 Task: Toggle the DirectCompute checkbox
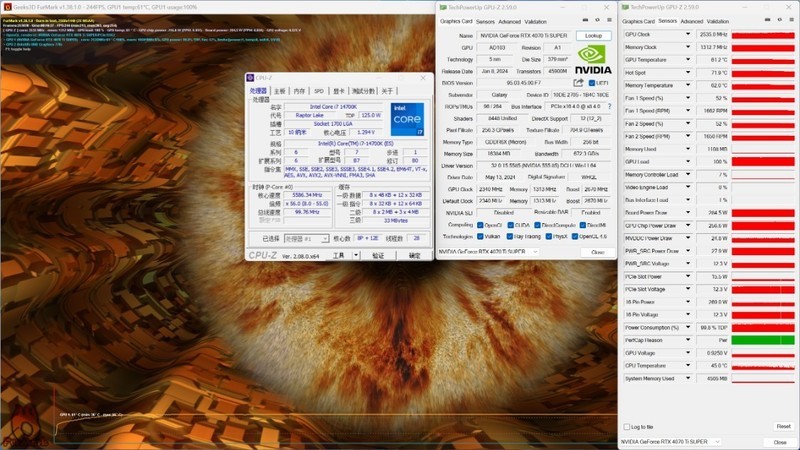tap(537, 225)
